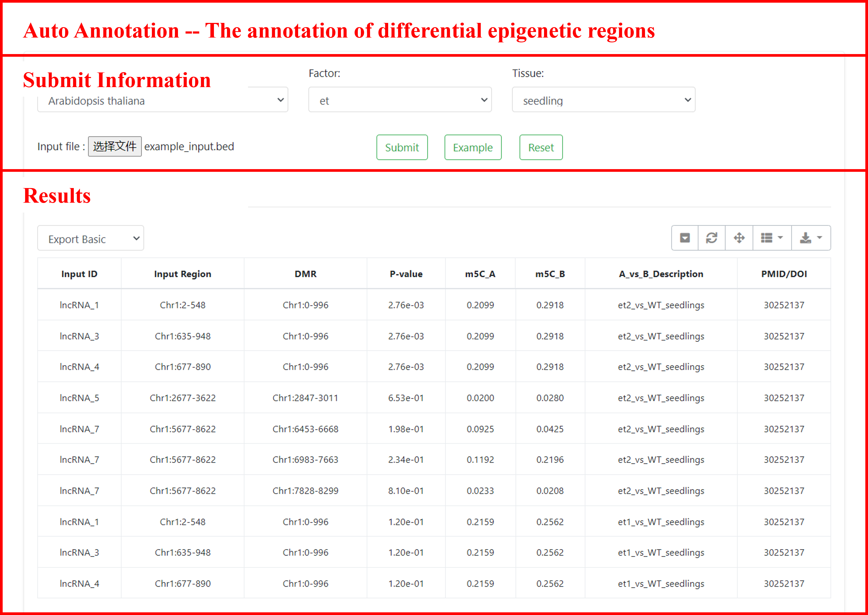Screen dimensions: 868x615
Task: Click the m5C_B column header
Action: (x=550, y=274)
